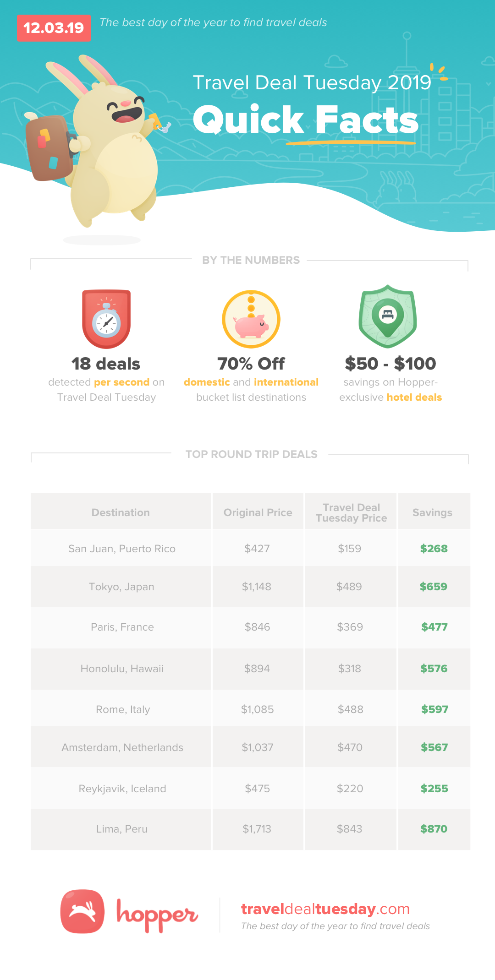Click the Reykjavik, Iceland destination
495x980 pixels.
click(x=122, y=789)
